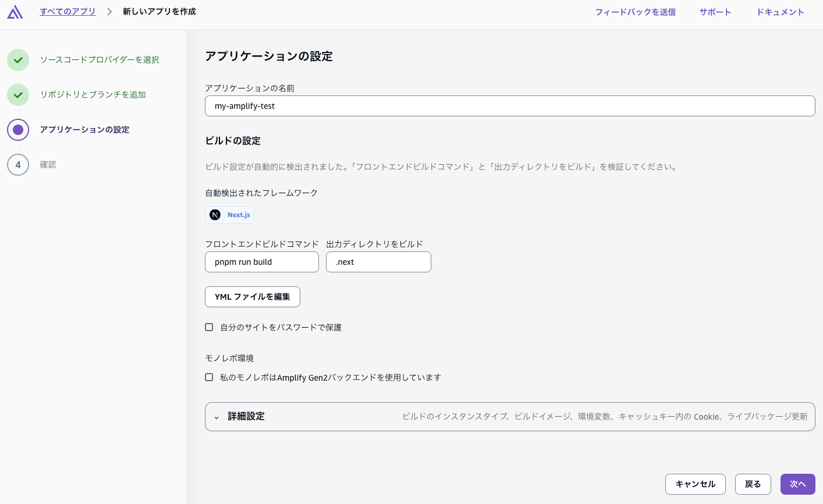Open the YML ファイルを編集 editor
This screenshot has width=823, height=504.
click(253, 297)
